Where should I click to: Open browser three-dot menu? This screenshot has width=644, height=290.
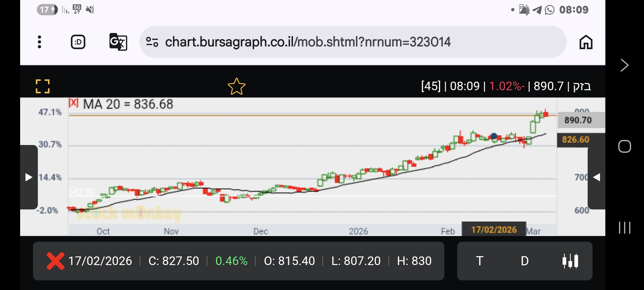pos(39,42)
